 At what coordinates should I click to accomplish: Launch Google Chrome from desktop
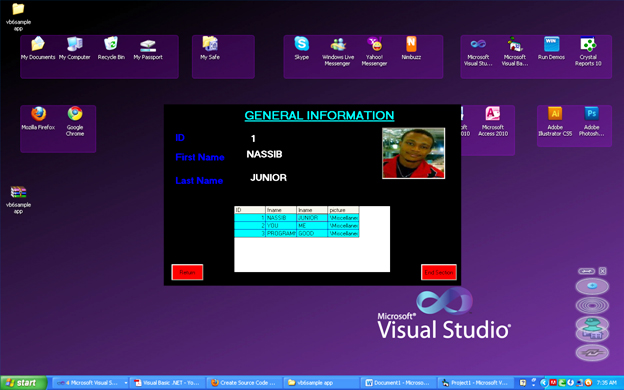click(75, 121)
